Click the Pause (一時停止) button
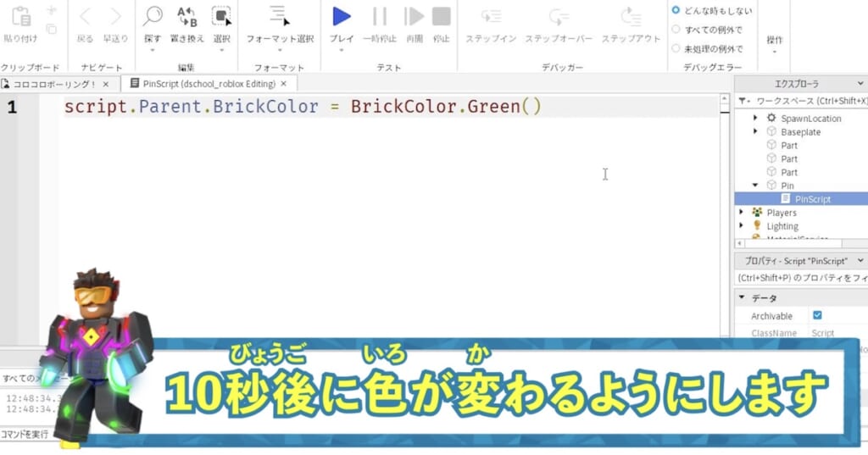The height and width of the screenshot is (455, 868). click(x=380, y=17)
